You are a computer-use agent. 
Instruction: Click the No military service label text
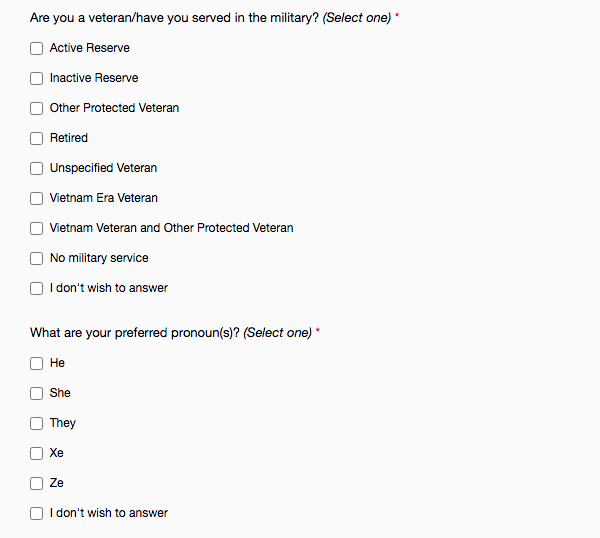tap(99, 258)
